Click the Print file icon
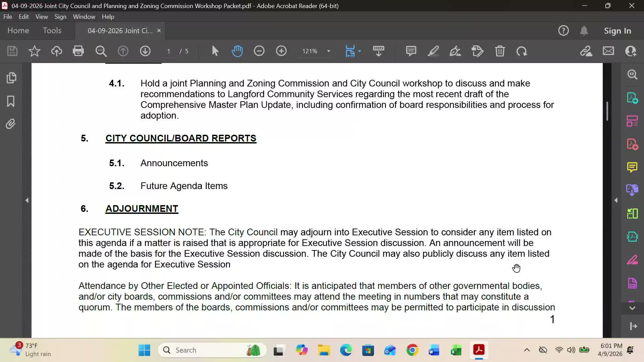The width and height of the screenshot is (644, 362). click(78, 51)
